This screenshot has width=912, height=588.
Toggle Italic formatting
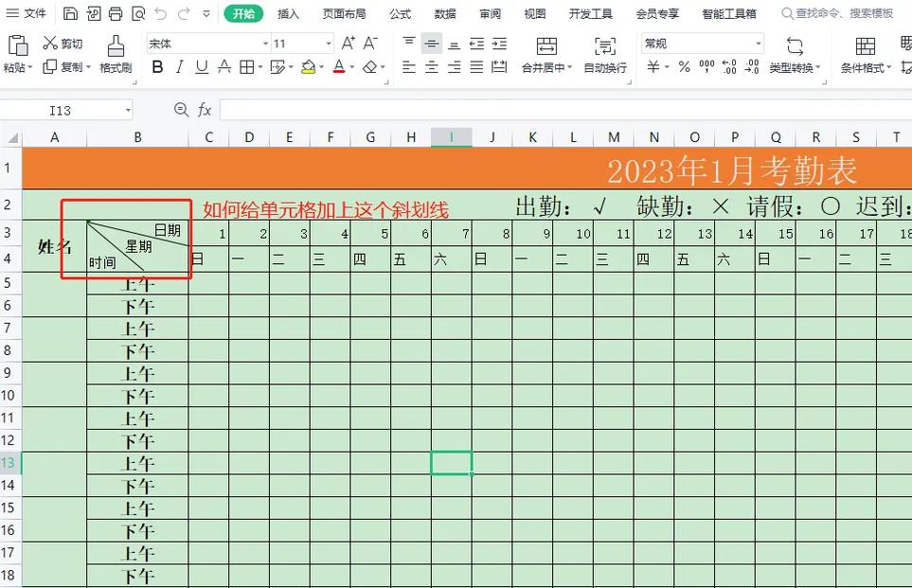(179, 67)
